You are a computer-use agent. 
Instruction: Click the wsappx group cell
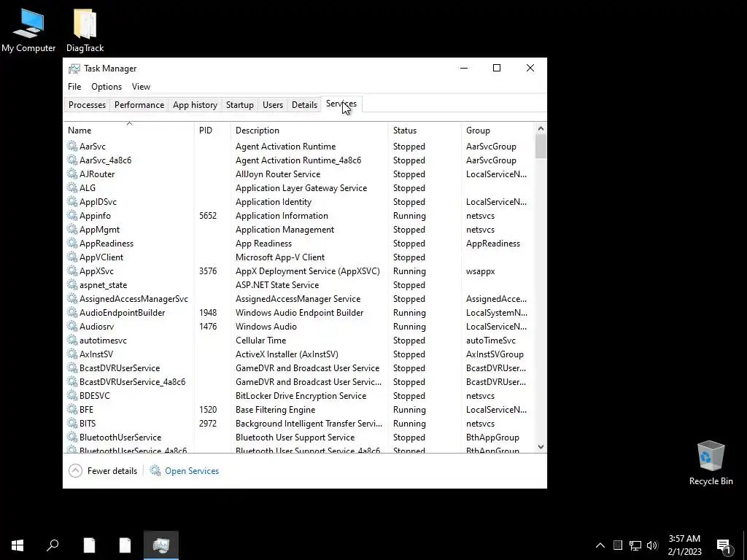click(480, 271)
